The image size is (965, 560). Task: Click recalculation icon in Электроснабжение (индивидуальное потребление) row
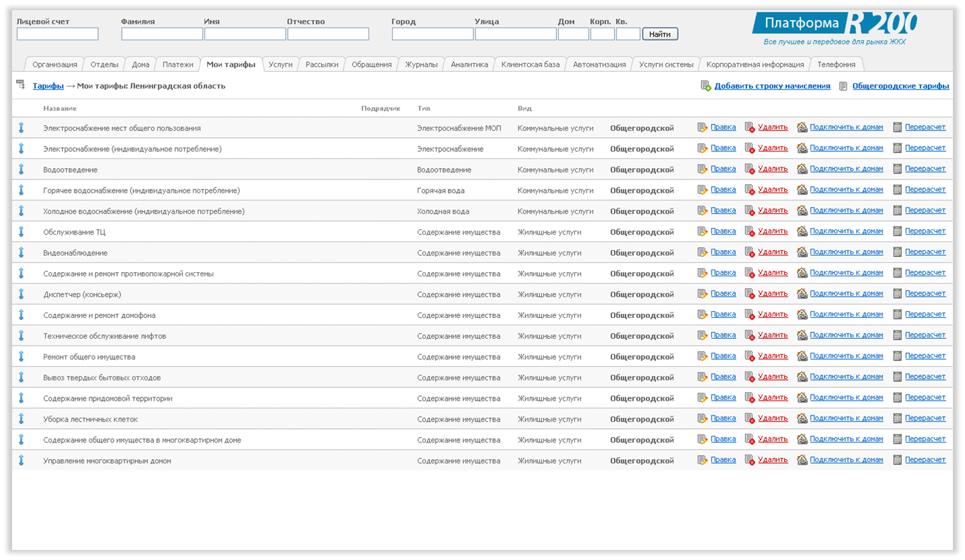[x=897, y=149]
